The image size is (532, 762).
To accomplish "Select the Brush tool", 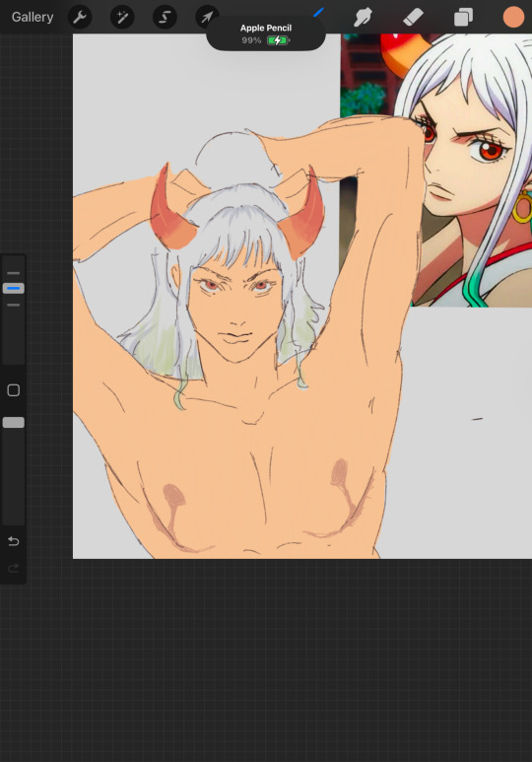I will tap(318, 12).
